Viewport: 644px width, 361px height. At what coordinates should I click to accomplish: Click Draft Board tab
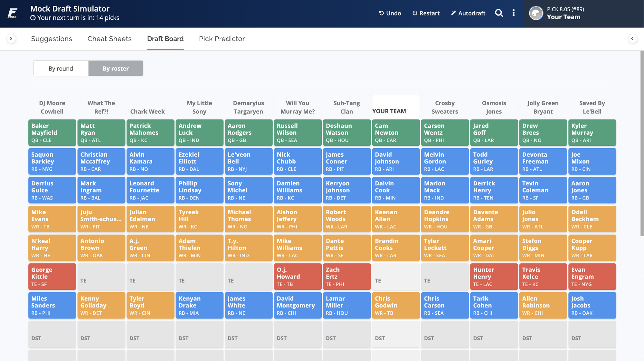166,39
